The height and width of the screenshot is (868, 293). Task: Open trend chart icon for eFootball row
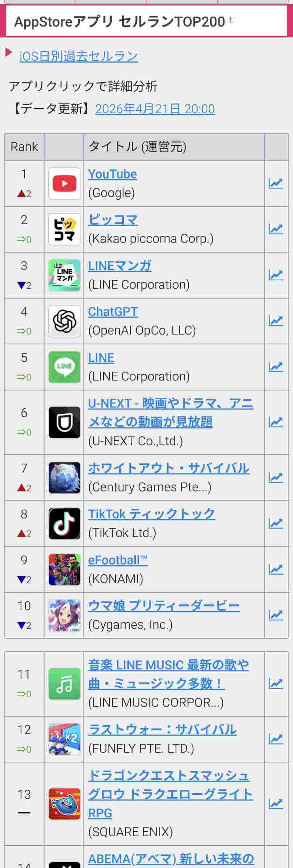[276, 570]
